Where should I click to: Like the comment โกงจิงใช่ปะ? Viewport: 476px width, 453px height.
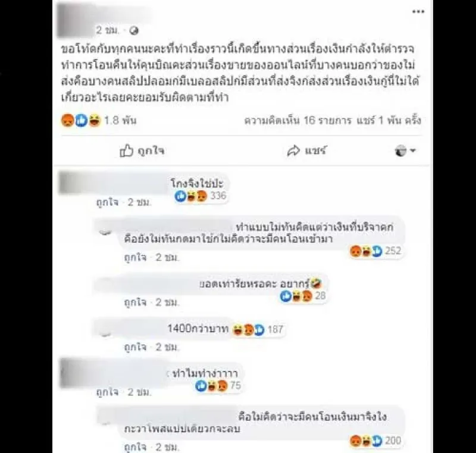tap(107, 202)
